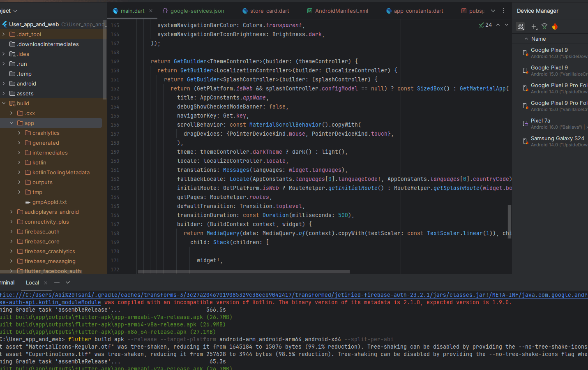588x370 pixels.
Task: Click line number 160 in gutter
Action: [x=115, y=161]
